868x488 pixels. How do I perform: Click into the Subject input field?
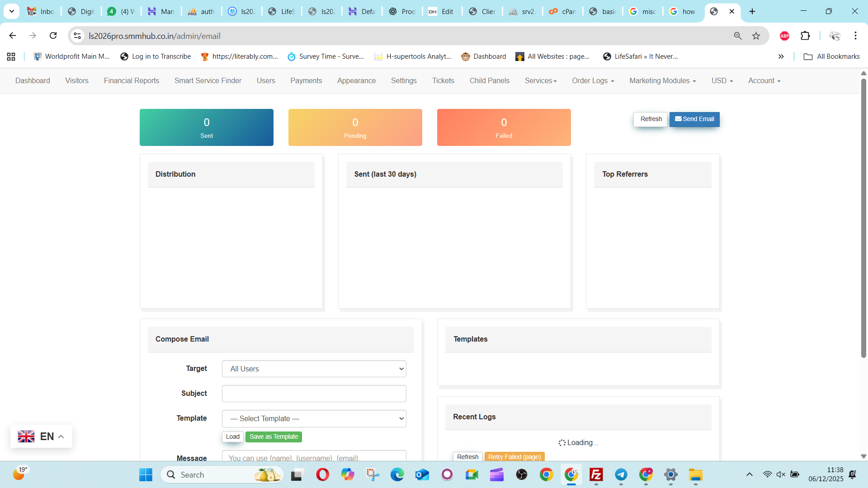click(x=314, y=394)
